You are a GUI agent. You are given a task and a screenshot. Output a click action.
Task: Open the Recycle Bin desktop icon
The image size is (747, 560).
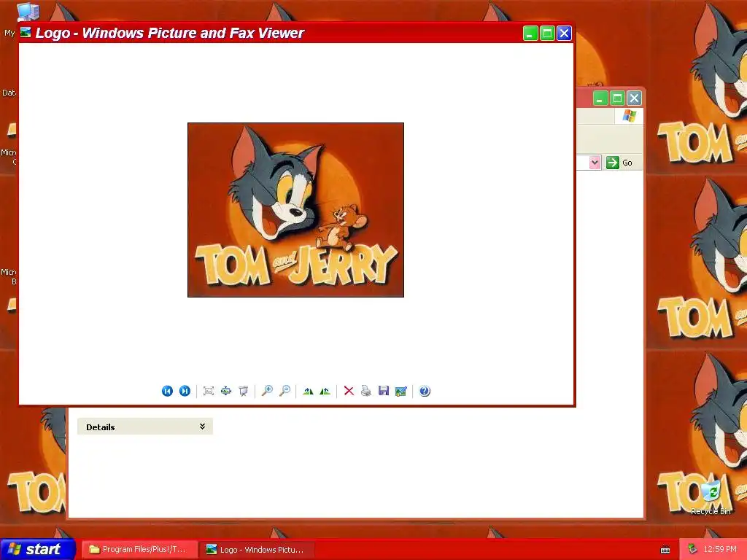pyautogui.click(x=711, y=498)
